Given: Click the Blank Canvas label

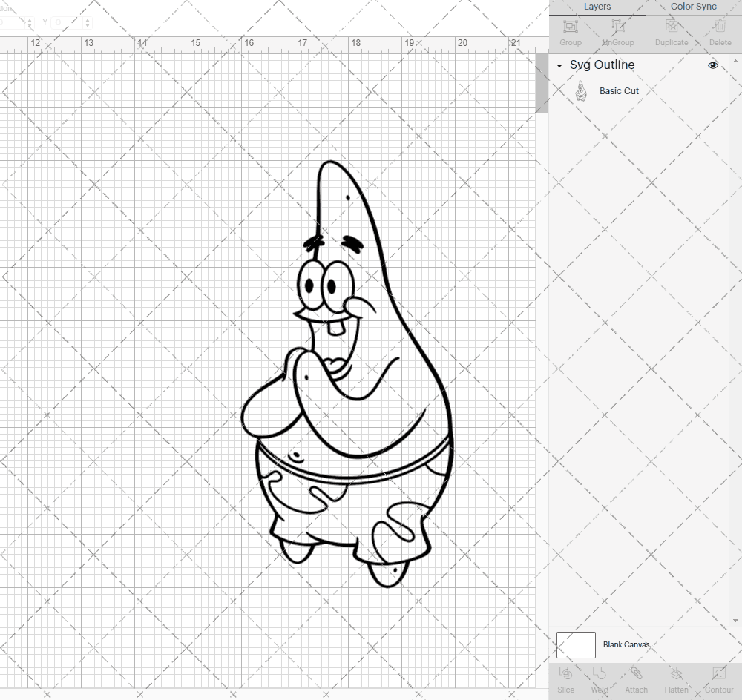Looking at the screenshot, I should coord(626,644).
